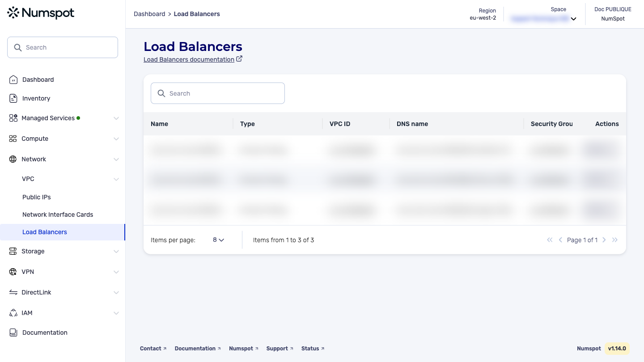Go to the next page of results
Screen dimensions: 644x362
[x=604, y=240]
